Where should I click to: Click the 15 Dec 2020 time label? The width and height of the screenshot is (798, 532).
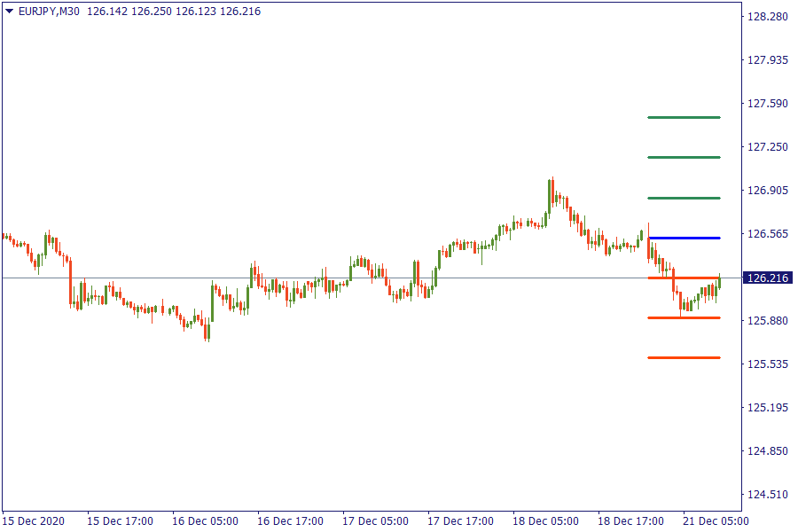tap(34, 520)
